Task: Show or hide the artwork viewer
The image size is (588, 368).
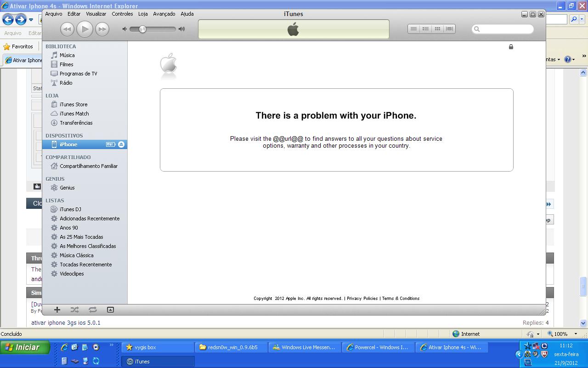Action: tap(110, 310)
